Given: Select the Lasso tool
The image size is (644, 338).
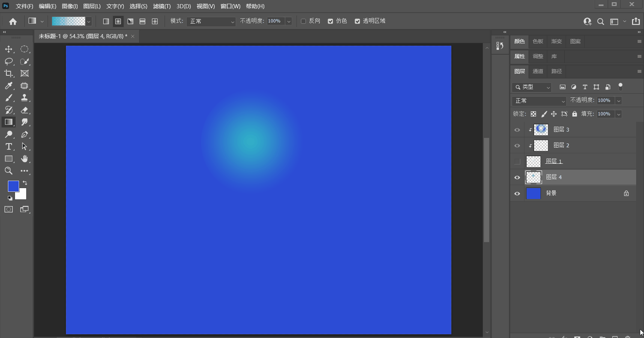Looking at the screenshot, I should tap(9, 61).
